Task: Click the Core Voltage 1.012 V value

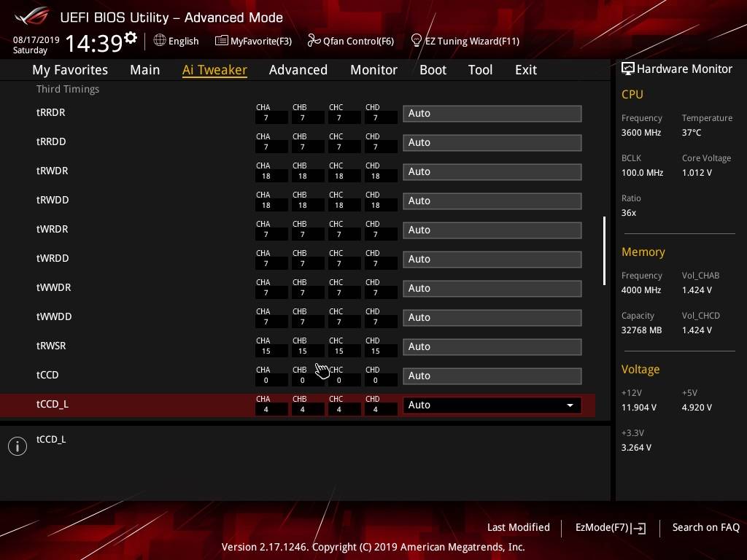Action: point(697,173)
